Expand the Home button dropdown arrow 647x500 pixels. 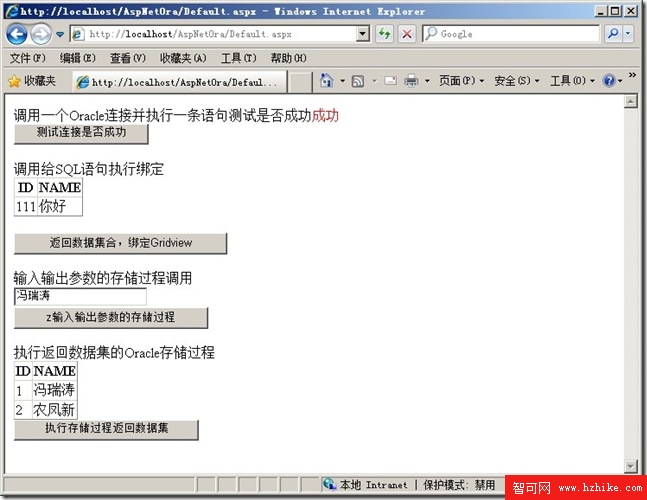(x=342, y=81)
